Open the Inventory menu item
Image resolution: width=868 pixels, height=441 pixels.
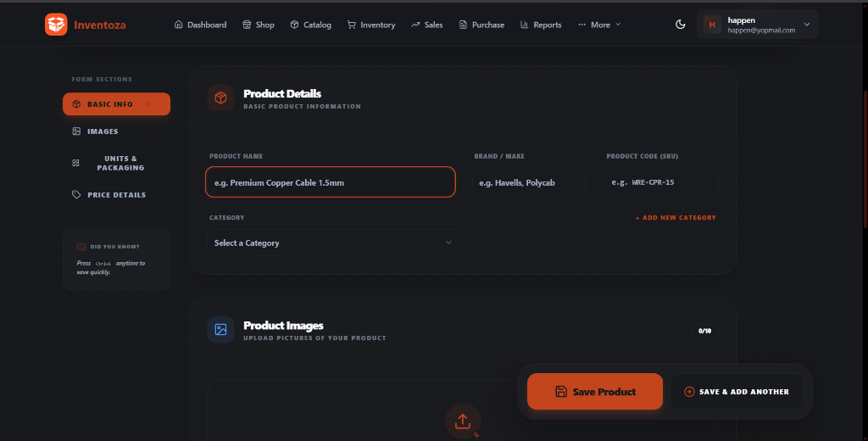click(371, 25)
